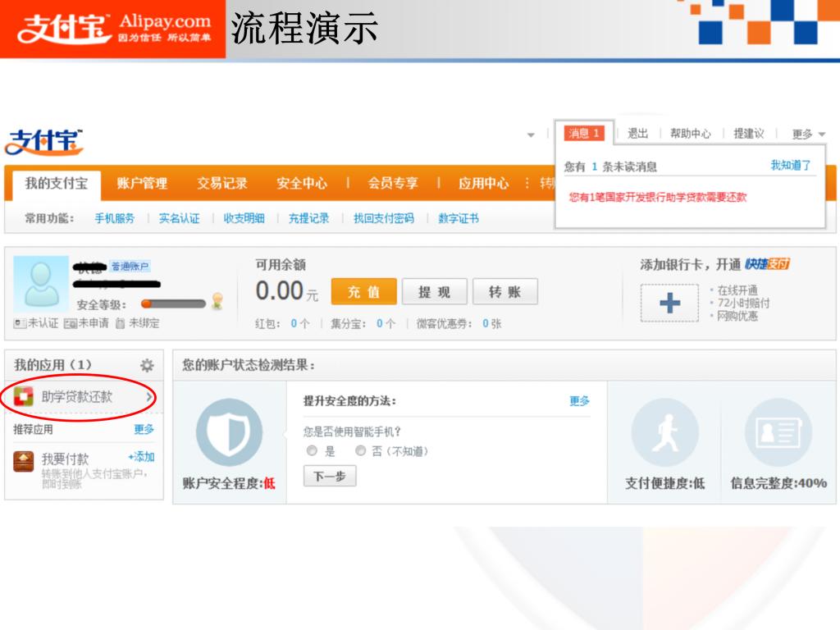
Task: Click the 支付便捷度 walking figure icon
Action: 664,432
